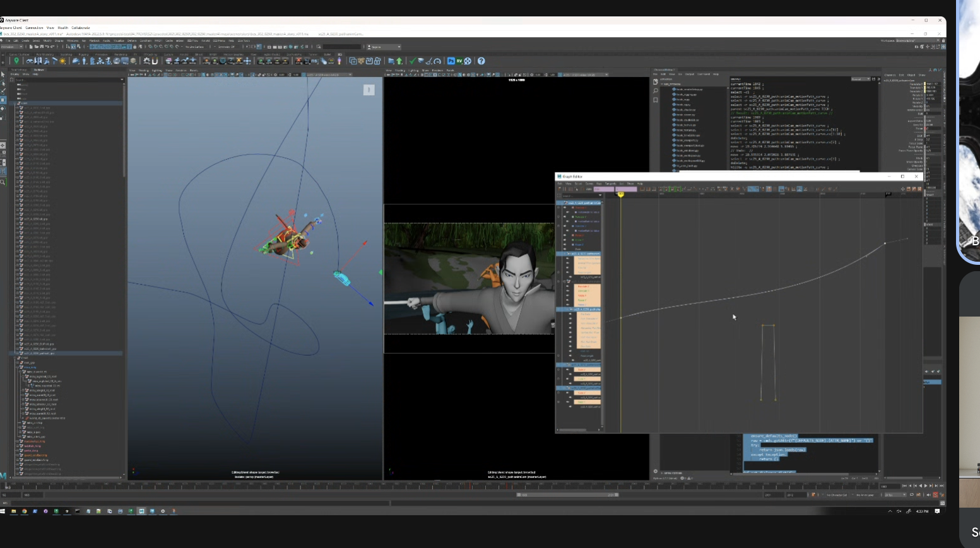Open the Outliner Display menu
980x548 pixels.
[15, 74]
